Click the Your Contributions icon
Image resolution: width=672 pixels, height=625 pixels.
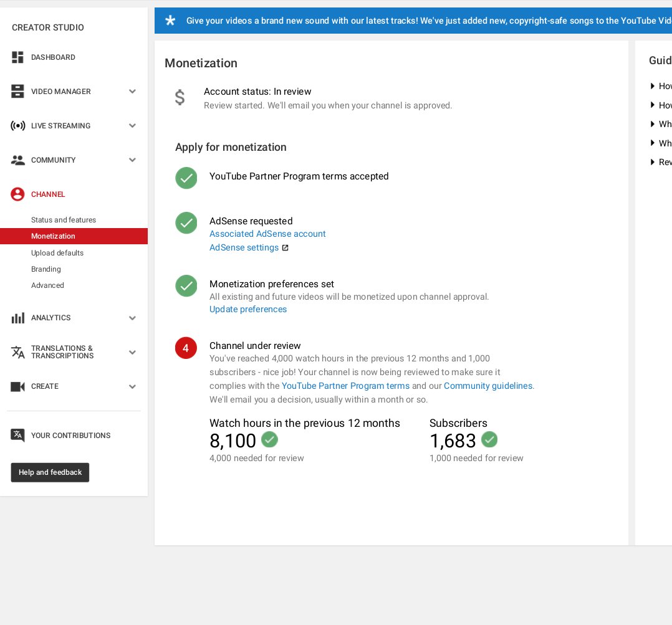tap(17, 435)
